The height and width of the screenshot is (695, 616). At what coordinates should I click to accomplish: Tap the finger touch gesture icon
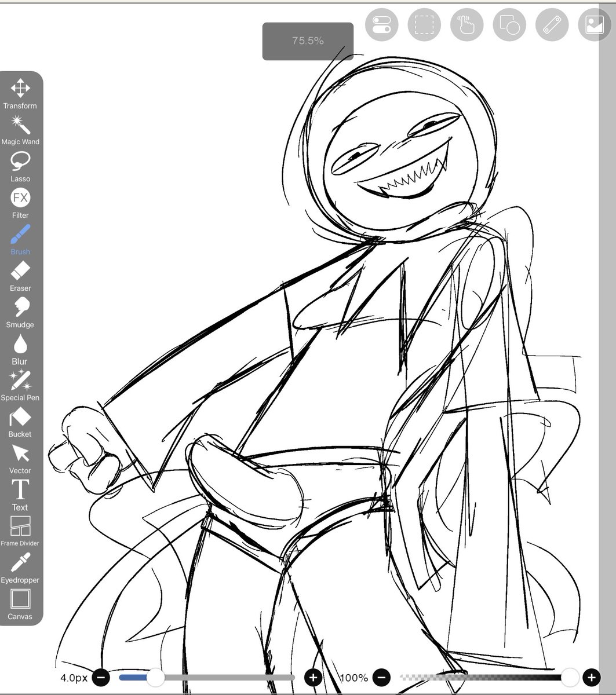click(x=466, y=25)
